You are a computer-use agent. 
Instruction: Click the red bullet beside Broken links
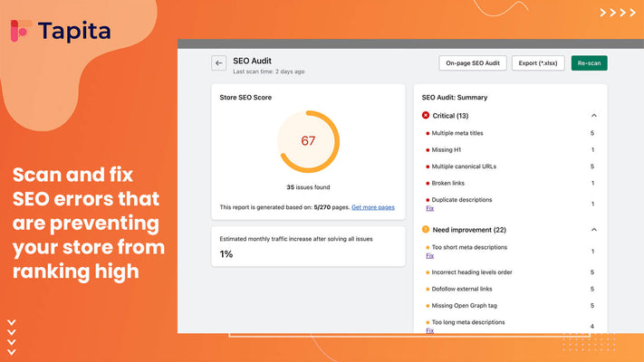pyautogui.click(x=428, y=183)
